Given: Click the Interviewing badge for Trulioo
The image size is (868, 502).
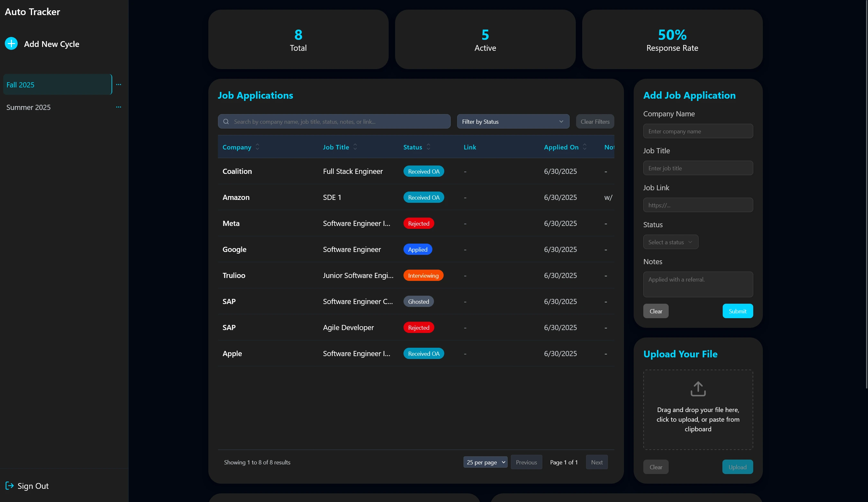Looking at the screenshot, I should (x=423, y=275).
